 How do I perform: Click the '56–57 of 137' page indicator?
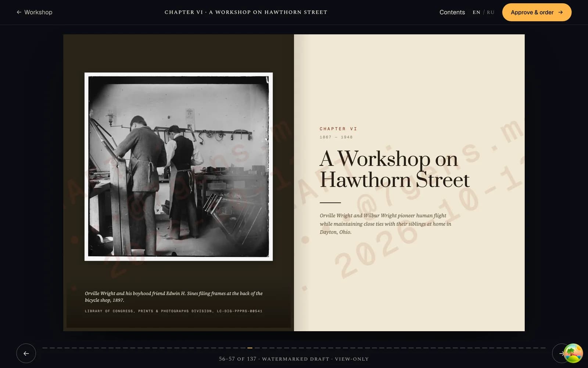tap(237, 359)
